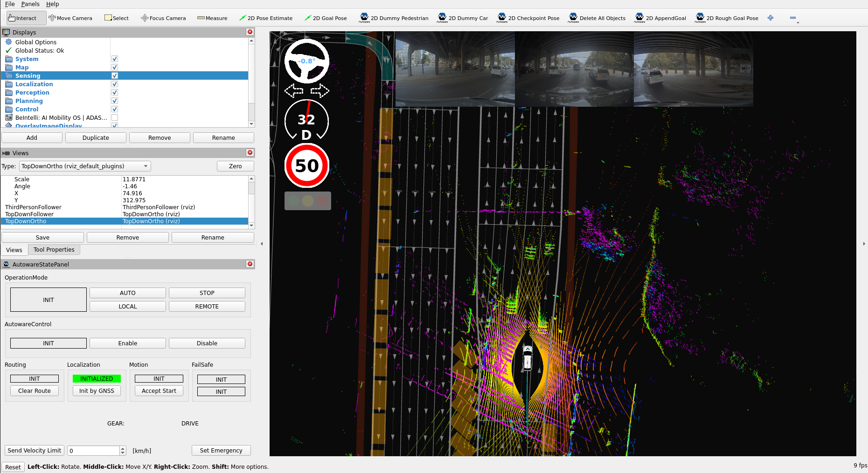This screenshot has height=473, width=868.
Task: Click the blue plus add-tool icon
Action: tap(771, 18)
